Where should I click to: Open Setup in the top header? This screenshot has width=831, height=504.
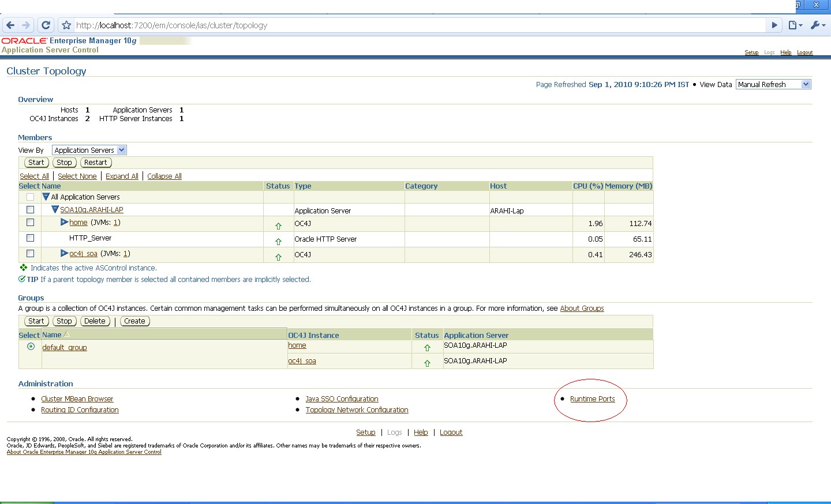[751, 52]
